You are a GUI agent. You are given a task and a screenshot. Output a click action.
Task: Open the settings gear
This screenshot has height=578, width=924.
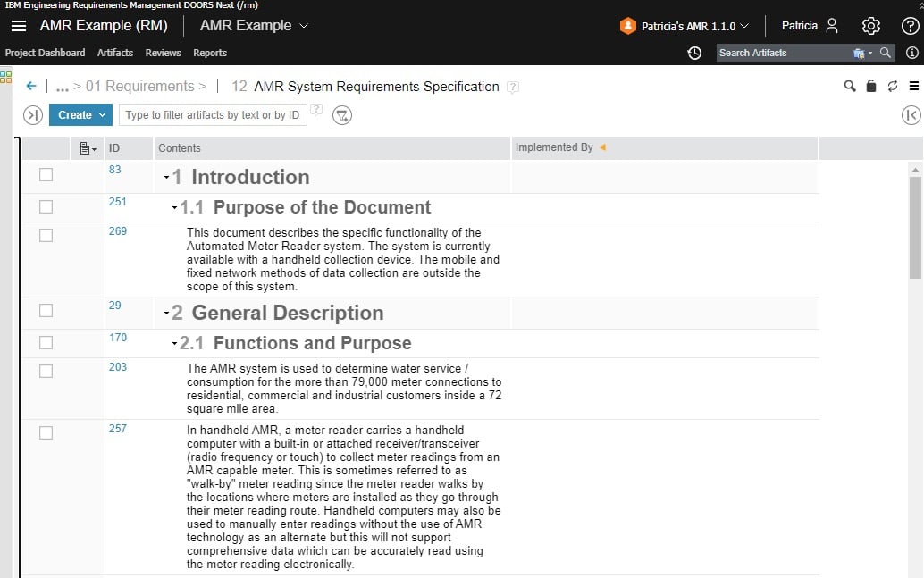pos(870,26)
